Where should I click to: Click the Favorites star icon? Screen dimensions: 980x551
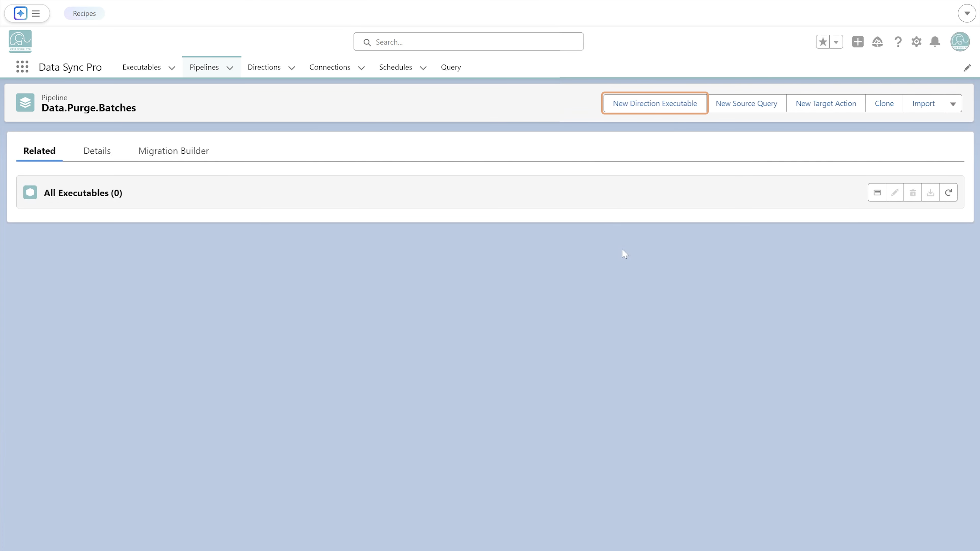[x=823, y=42]
